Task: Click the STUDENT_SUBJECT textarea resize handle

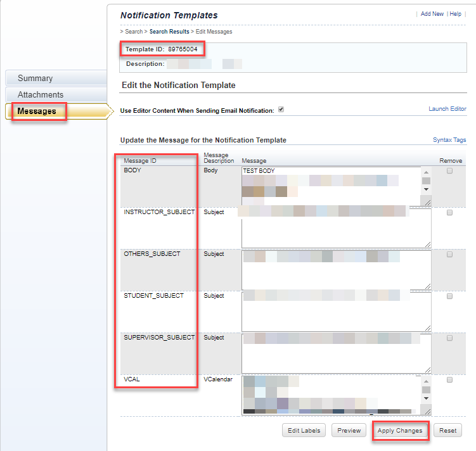Action: tap(427, 328)
